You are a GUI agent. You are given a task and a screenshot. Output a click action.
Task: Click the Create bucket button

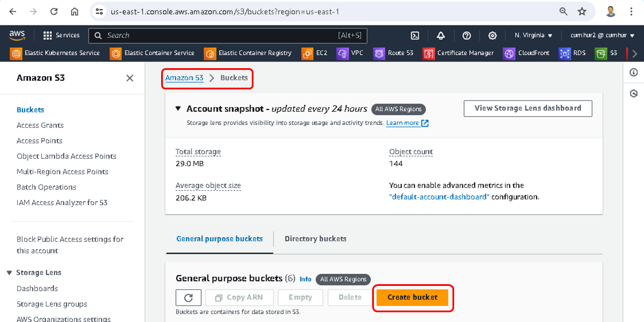coord(412,297)
